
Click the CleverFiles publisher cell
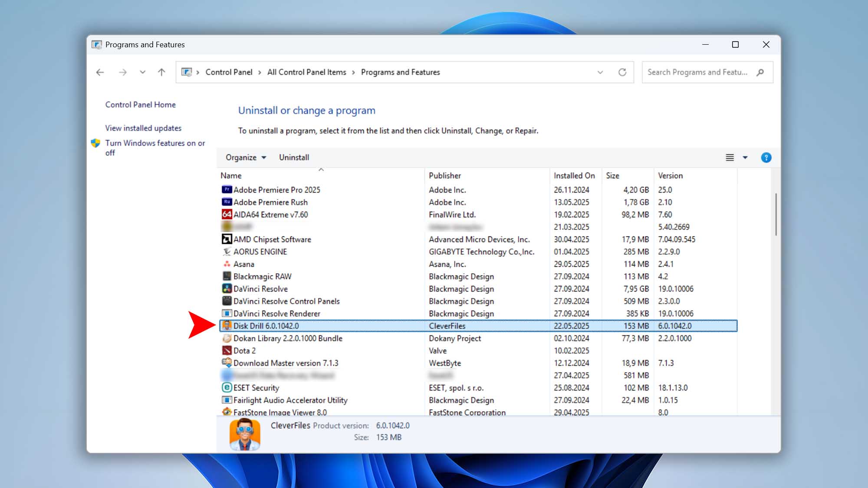pyautogui.click(x=447, y=326)
